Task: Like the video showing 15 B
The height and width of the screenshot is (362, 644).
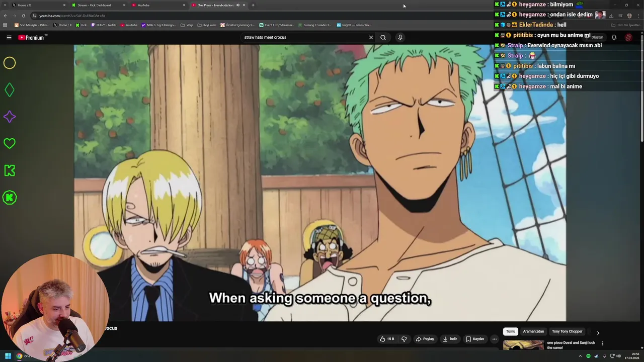Action: point(387,339)
